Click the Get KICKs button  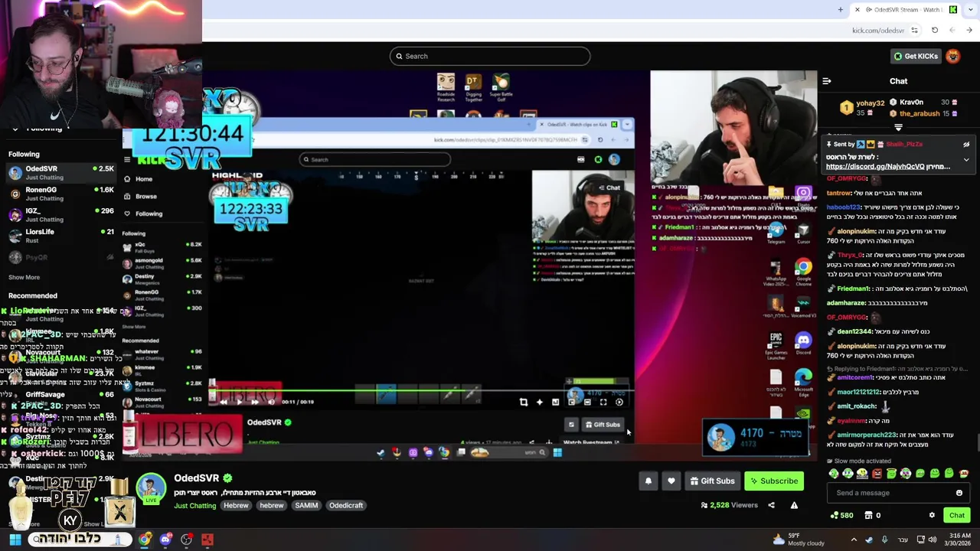[915, 56]
